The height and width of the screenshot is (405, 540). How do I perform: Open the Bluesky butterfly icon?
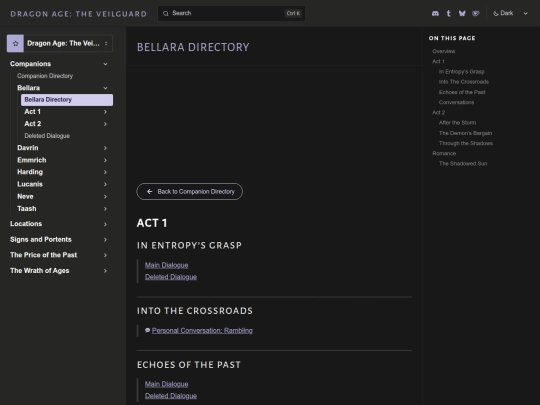point(462,13)
